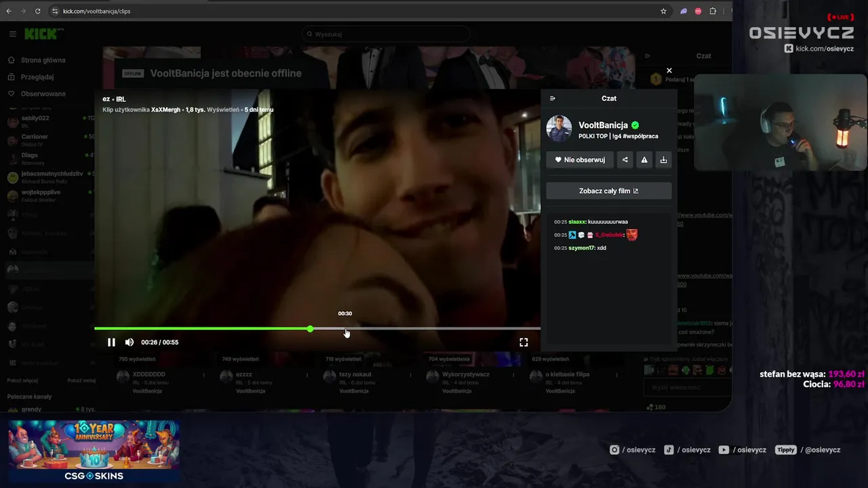The height and width of the screenshot is (488, 868).
Task: Open the Wykorzystywacz clip card
Action: coord(466,374)
